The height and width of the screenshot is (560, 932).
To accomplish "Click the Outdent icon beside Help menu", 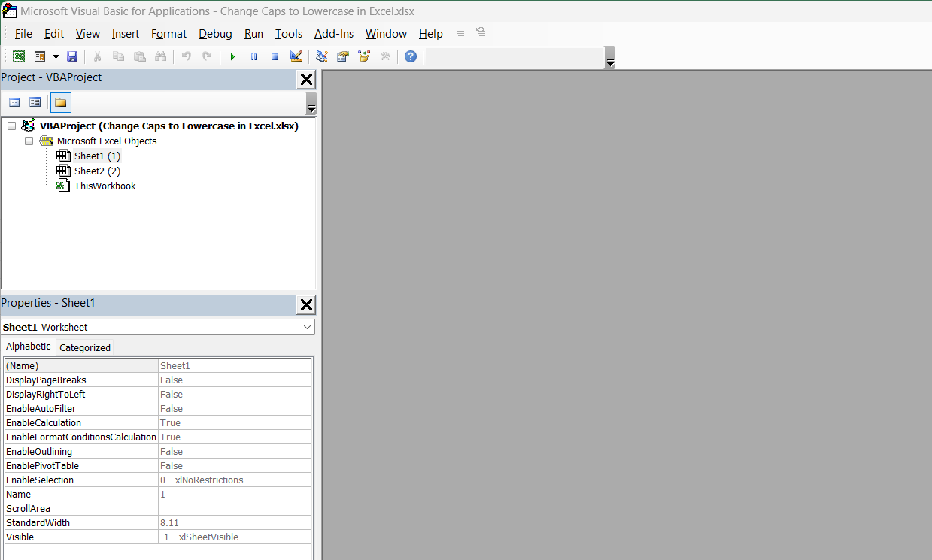I will pos(481,33).
